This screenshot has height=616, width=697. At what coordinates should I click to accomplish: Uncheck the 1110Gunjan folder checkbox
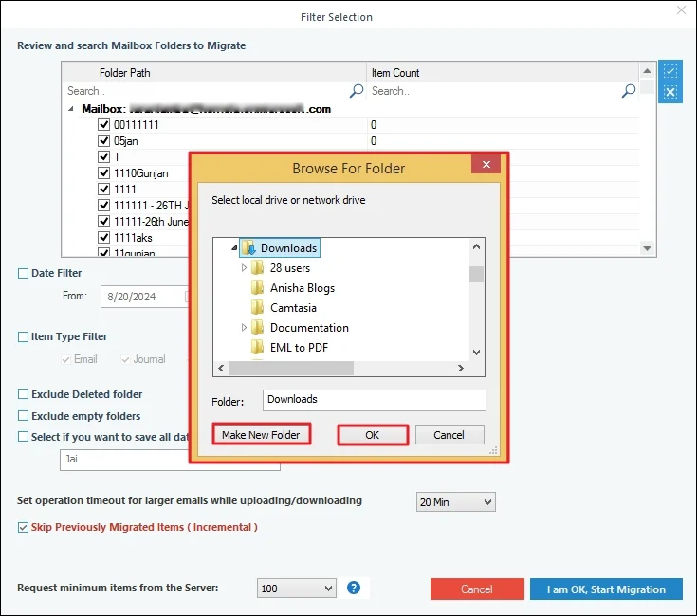click(103, 172)
